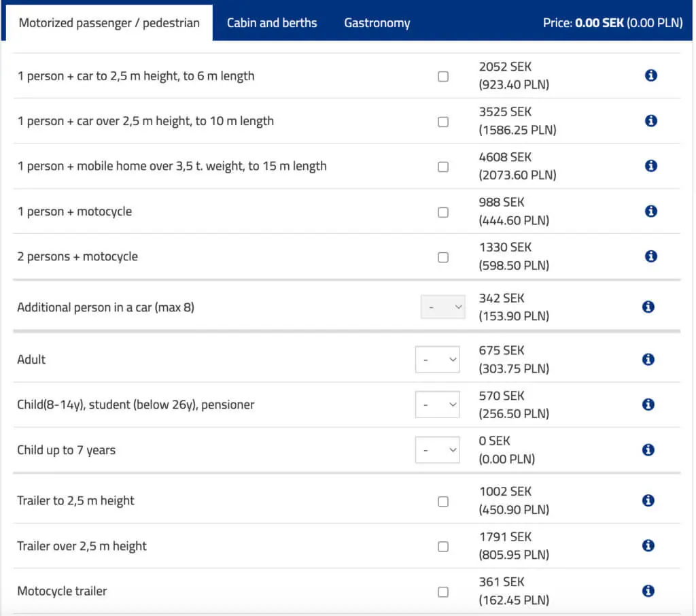Image resolution: width=696 pixels, height=616 pixels.
Task: Expand the Adult quantity dropdown
Action: pyautogui.click(x=437, y=359)
